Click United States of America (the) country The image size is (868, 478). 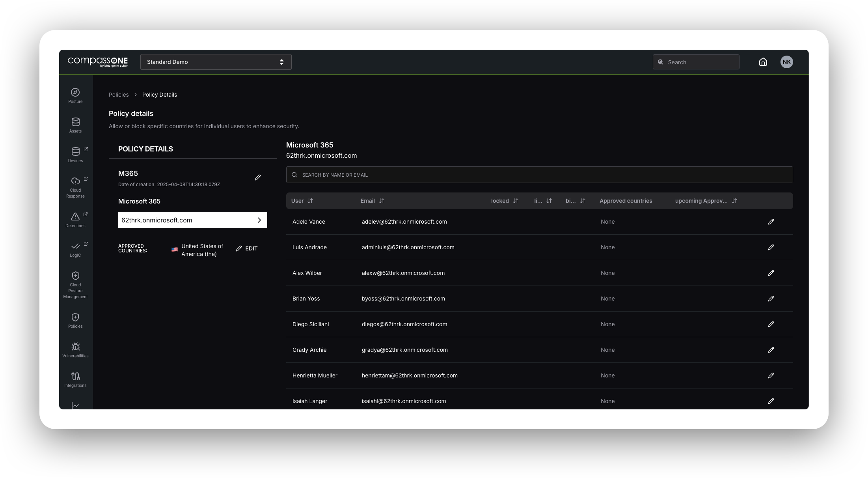[202, 250]
